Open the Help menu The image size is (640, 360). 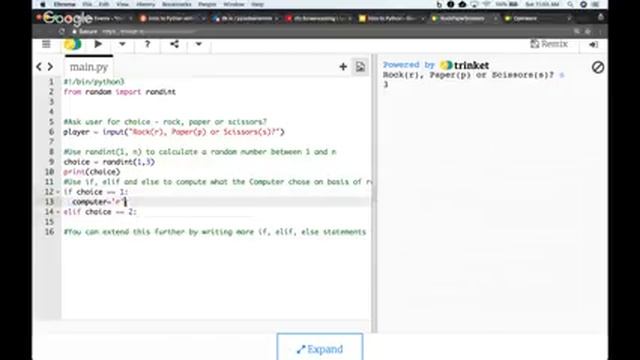point(257,4)
